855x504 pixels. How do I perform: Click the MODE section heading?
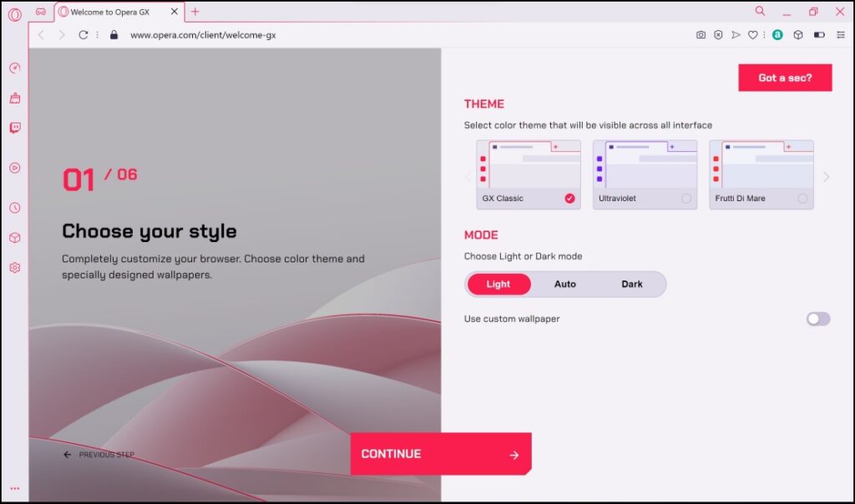[x=481, y=234]
